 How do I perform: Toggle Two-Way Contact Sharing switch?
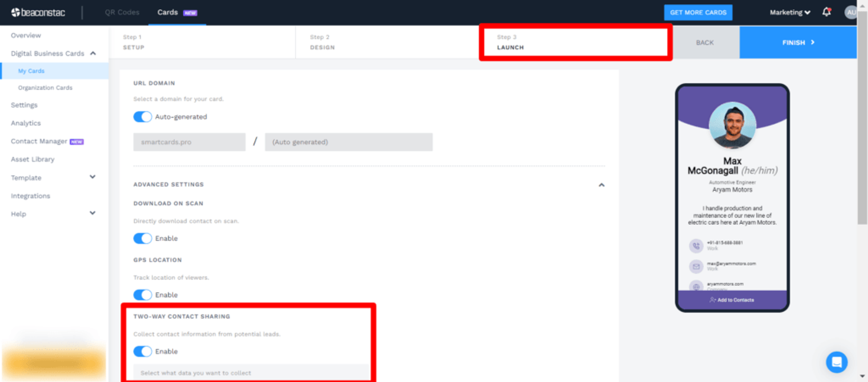tap(143, 351)
